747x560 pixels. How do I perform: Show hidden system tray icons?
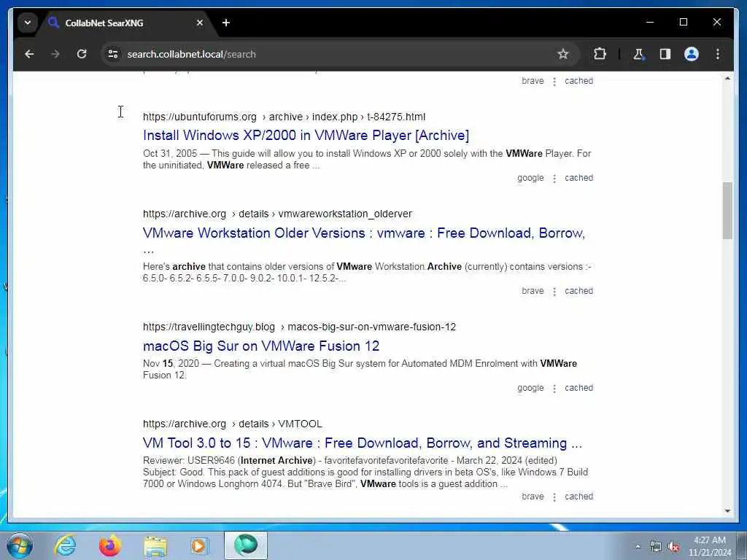pyautogui.click(x=638, y=547)
